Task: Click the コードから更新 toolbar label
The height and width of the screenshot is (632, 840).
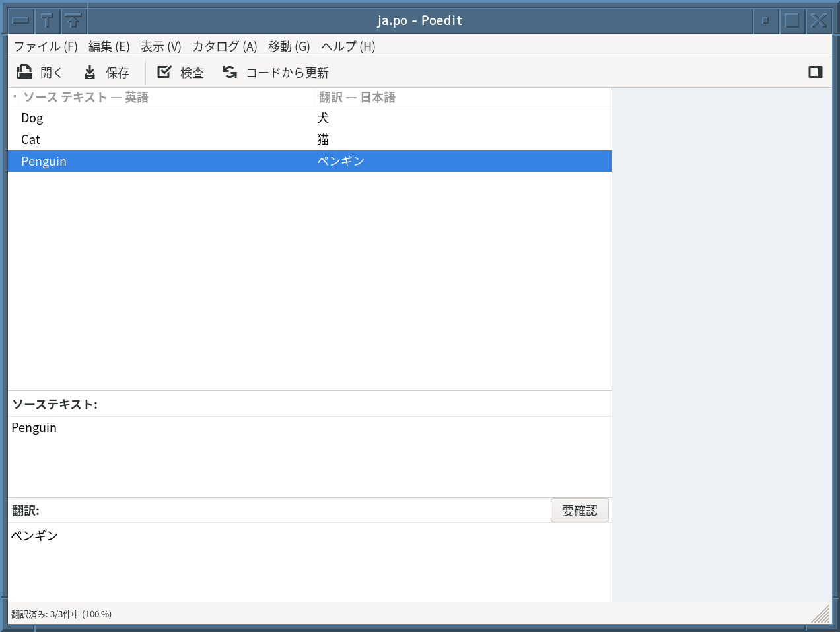Action: point(287,73)
